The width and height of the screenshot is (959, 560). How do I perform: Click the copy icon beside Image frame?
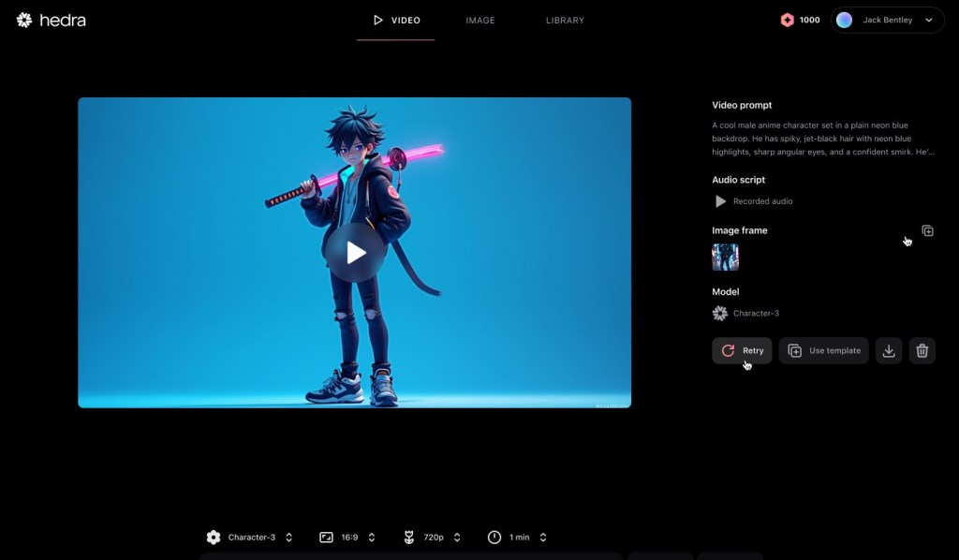[x=927, y=231]
